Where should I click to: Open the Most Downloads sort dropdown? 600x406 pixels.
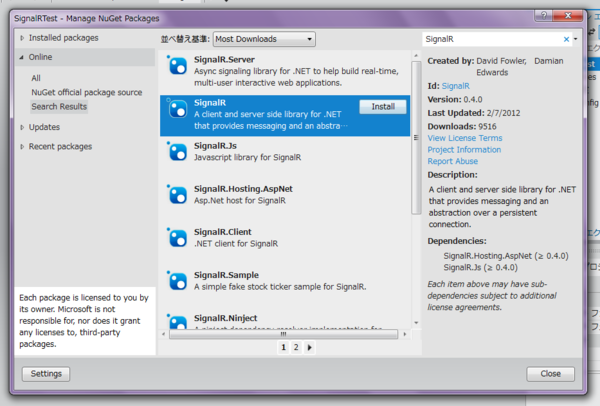point(264,39)
